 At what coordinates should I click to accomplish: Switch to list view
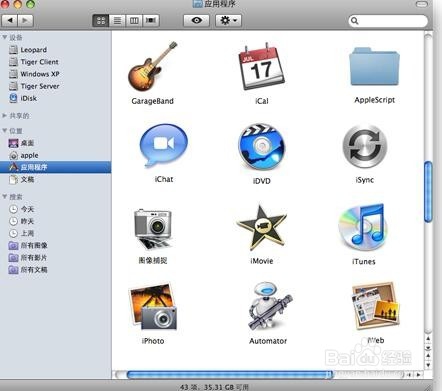pos(117,21)
